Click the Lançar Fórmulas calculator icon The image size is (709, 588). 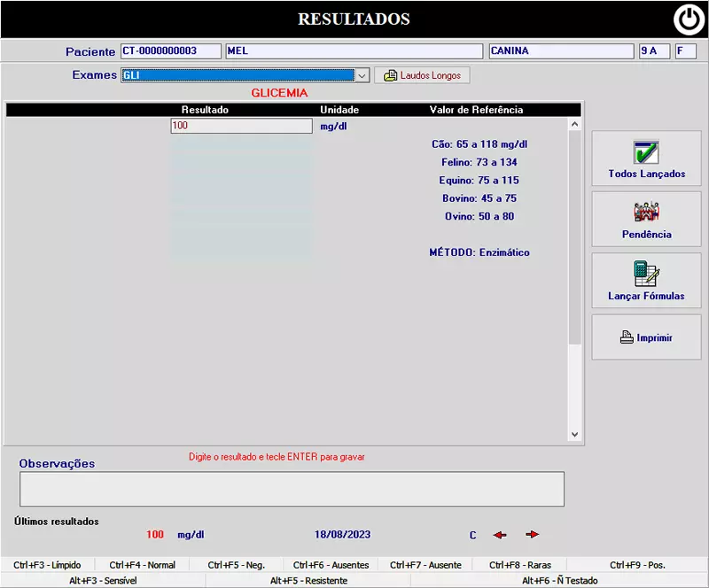pyautogui.click(x=646, y=274)
